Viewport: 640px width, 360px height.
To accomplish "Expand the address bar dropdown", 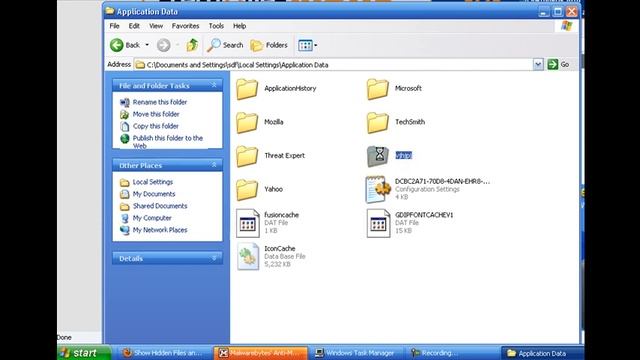I will coord(538,64).
